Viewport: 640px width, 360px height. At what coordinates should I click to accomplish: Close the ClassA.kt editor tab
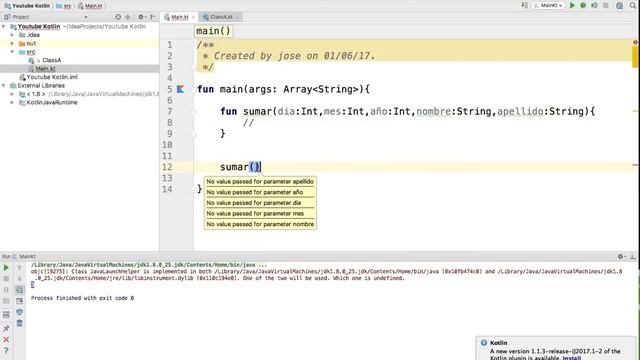tap(237, 17)
